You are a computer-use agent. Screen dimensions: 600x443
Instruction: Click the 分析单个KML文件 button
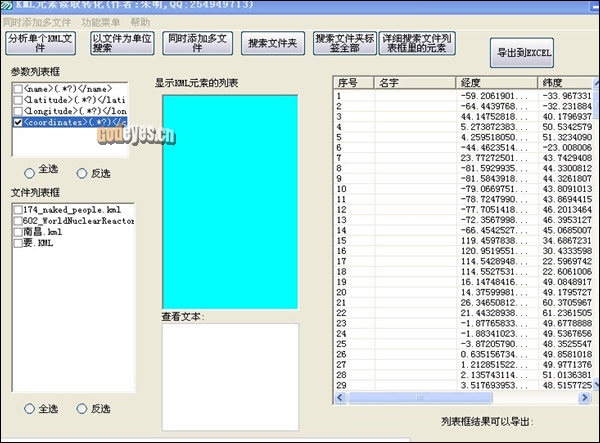40,43
